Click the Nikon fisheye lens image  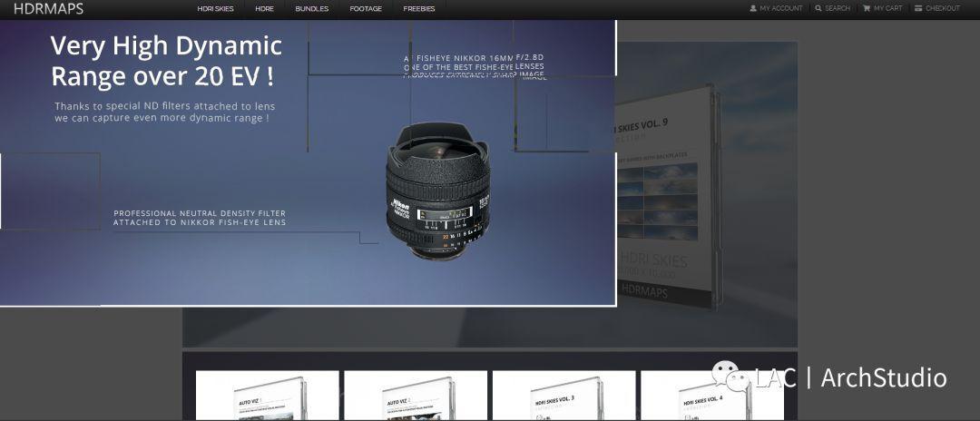[438, 191]
